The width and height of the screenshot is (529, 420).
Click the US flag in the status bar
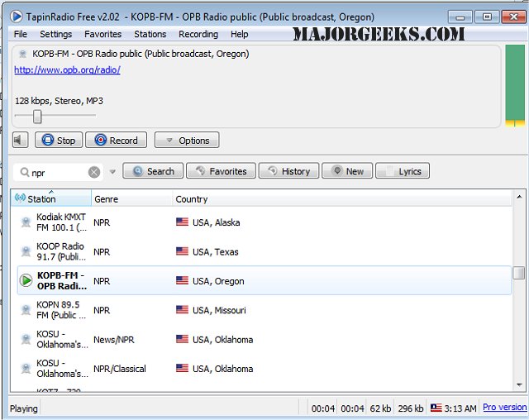tap(436, 408)
